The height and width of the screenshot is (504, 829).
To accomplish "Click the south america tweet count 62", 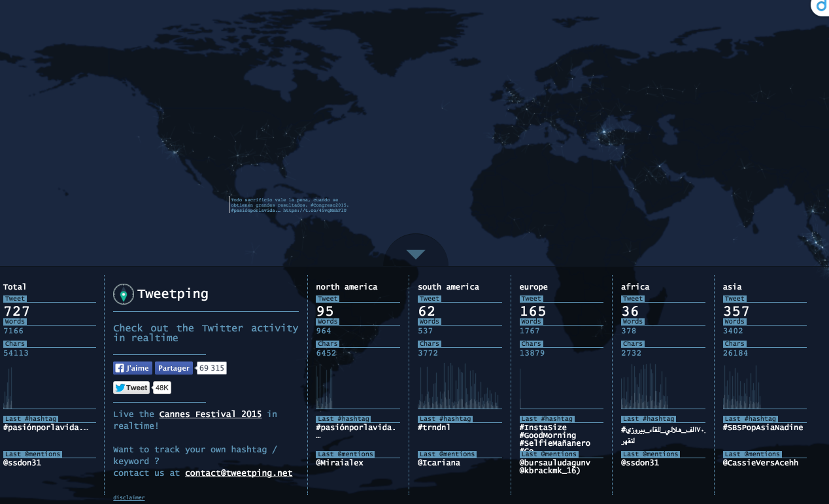I will [x=427, y=311].
